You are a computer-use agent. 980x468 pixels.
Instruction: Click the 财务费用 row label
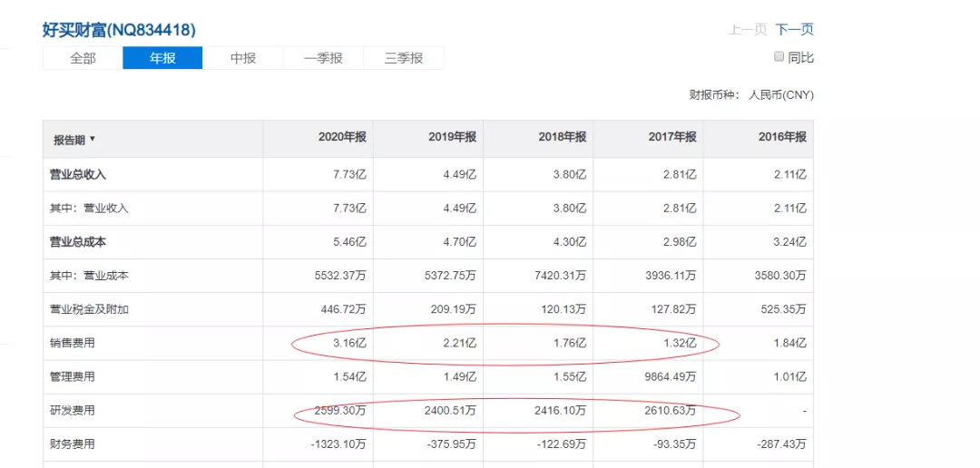pos(72,444)
